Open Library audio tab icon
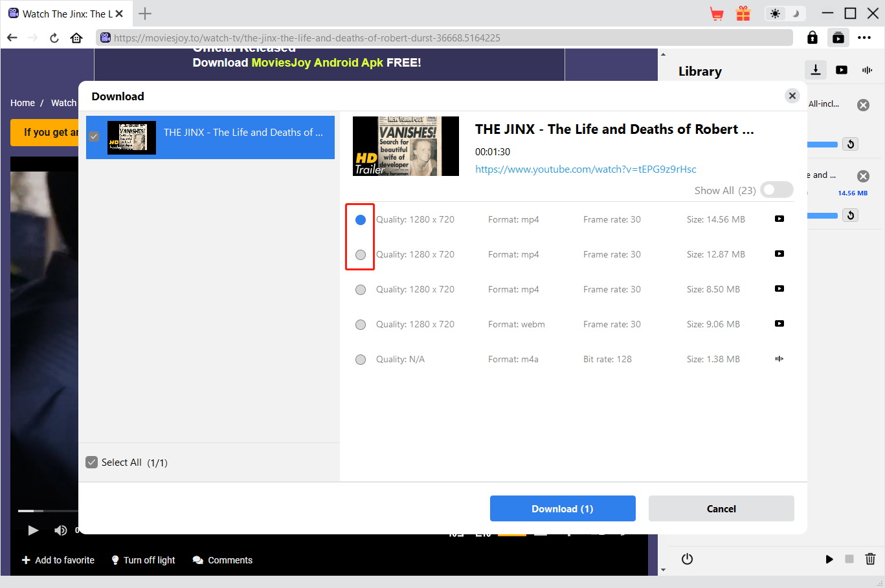Image resolution: width=885 pixels, height=588 pixels. (x=868, y=70)
